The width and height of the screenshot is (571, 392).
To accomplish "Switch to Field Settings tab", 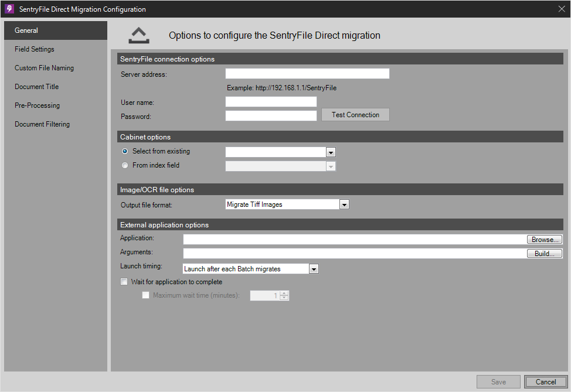I will click(x=56, y=49).
